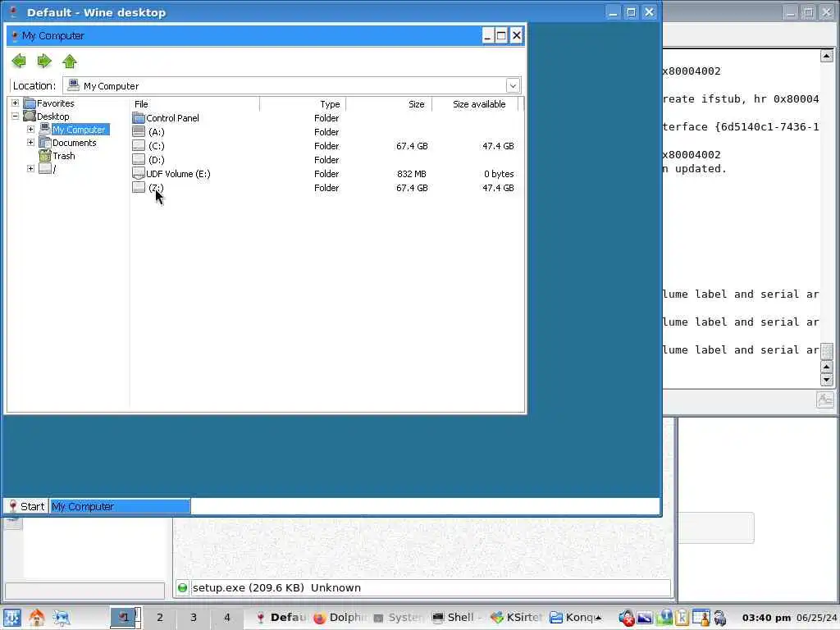The height and width of the screenshot is (630, 840).
Task: Click the green setup.exe status icon
Action: click(x=182, y=587)
